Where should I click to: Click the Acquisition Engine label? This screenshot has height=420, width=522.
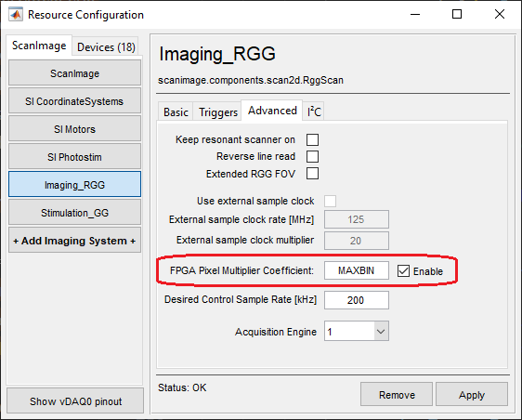(x=276, y=332)
